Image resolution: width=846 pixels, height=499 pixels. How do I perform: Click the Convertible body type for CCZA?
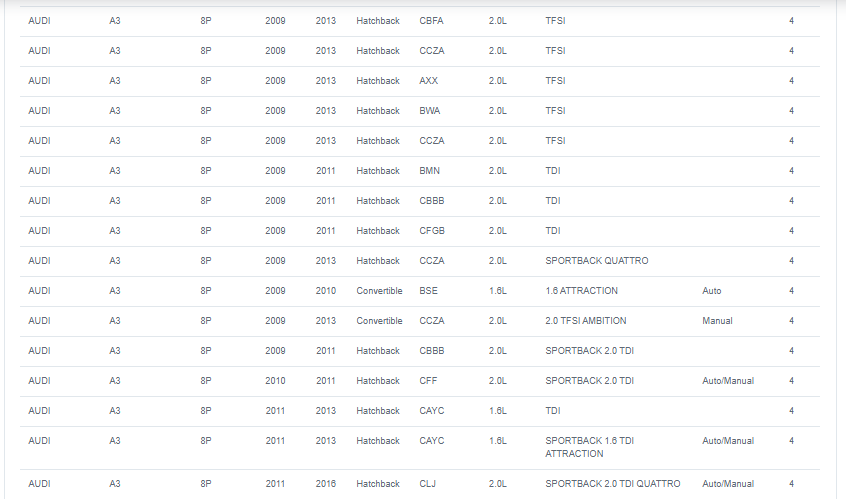pos(379,320)
